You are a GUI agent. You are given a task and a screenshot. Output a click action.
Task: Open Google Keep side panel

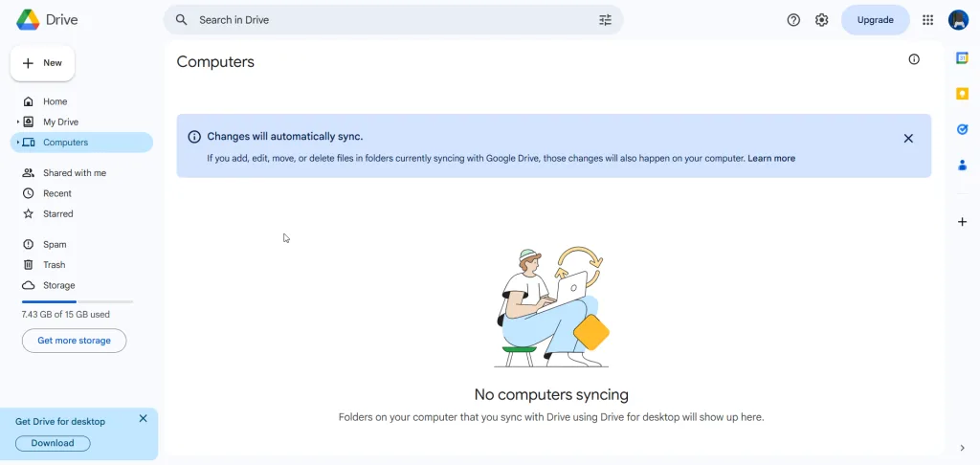962,94
